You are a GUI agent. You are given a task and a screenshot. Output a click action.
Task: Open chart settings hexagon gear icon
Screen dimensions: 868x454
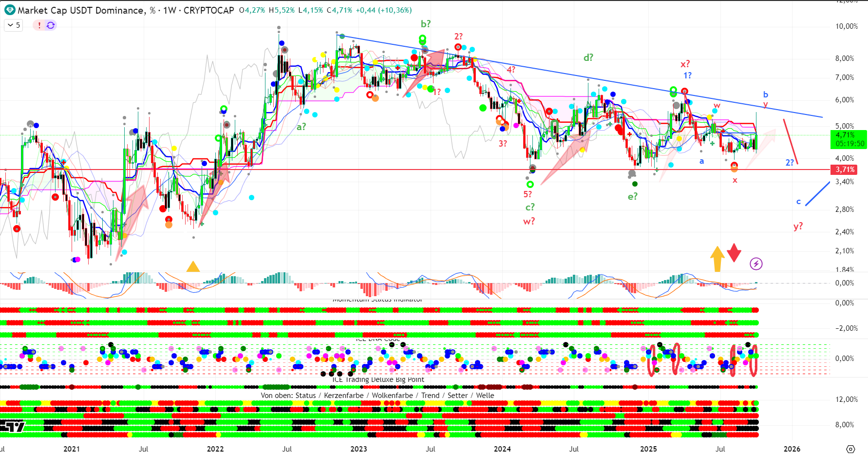click(850, 449)
